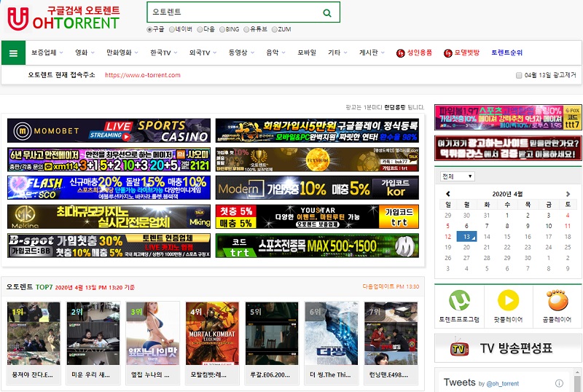The image size is (583, 392).
Task: Open the B-spot 가입첫충 30% banner
Action: (109, 246)
